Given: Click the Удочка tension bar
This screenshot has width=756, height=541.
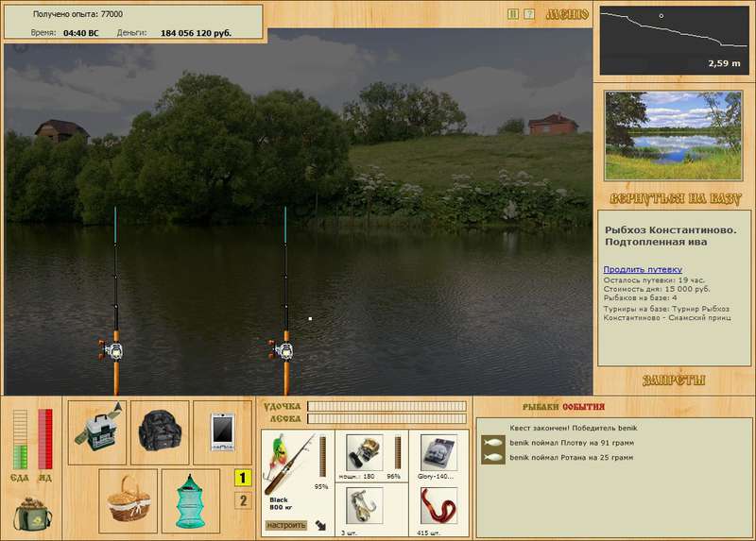Looking at the screenshot, I should coord(387,406).
